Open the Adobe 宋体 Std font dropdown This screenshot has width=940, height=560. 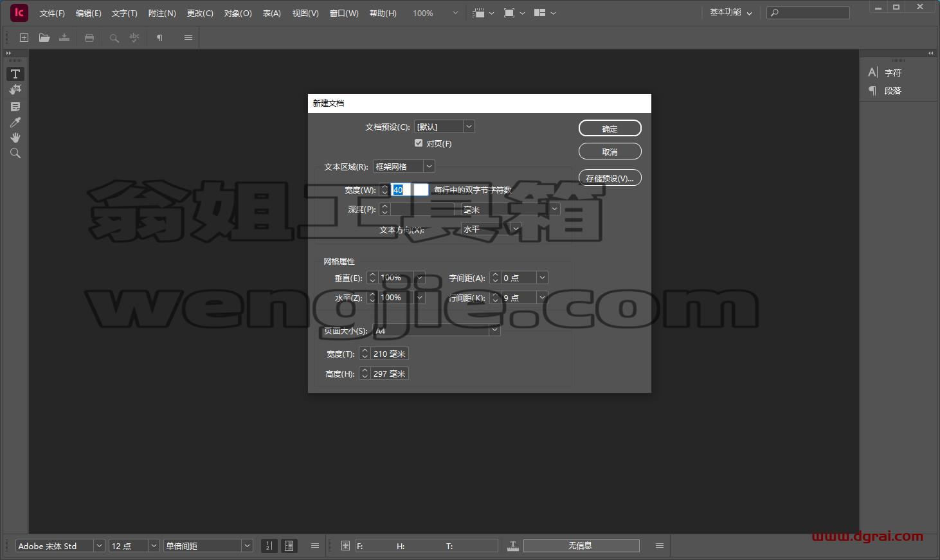point(99,546)
